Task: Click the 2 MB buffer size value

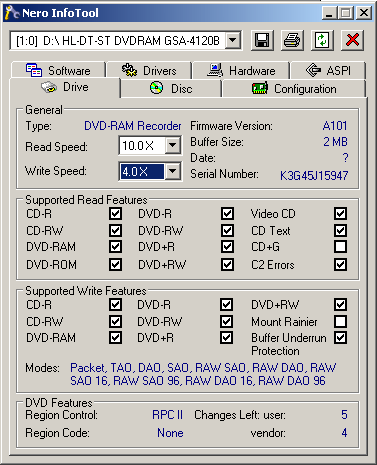Action: 335,142
